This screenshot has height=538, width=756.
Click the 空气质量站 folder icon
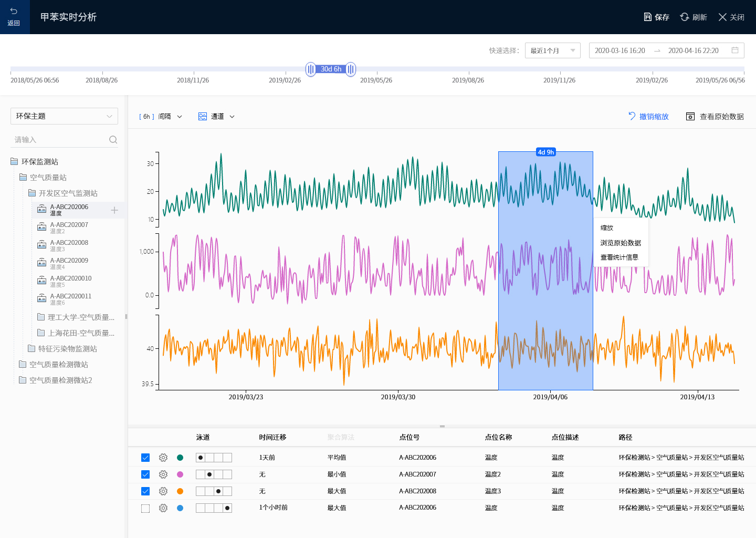pyautogui.click(x=23, y=177)
